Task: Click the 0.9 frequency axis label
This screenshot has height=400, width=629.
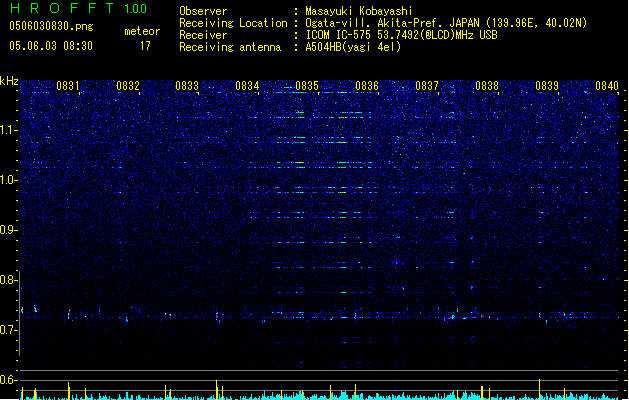Action: point(8,230)
